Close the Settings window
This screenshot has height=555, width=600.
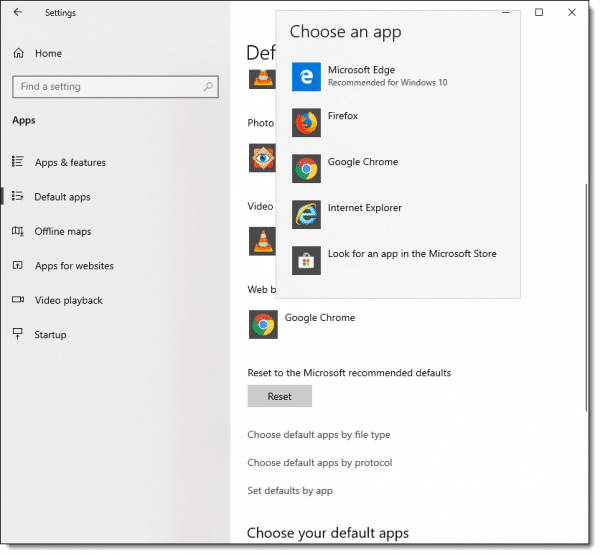pos(572,12)
